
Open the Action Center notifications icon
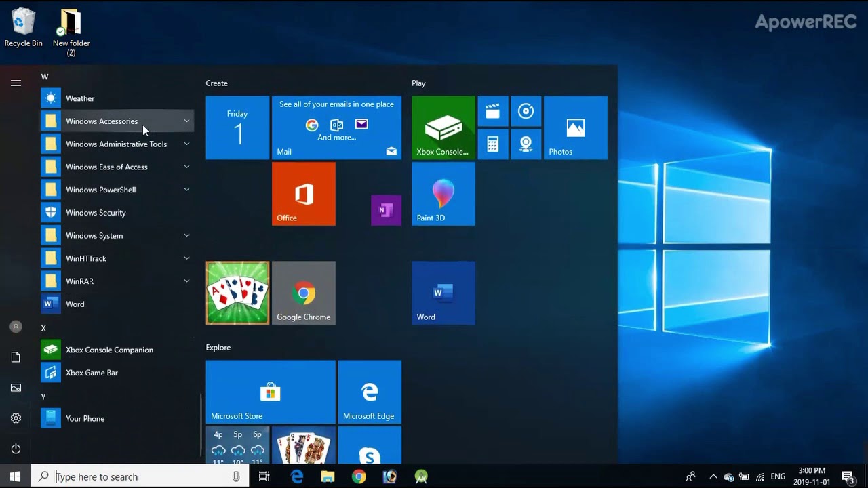tap(848, 476)
